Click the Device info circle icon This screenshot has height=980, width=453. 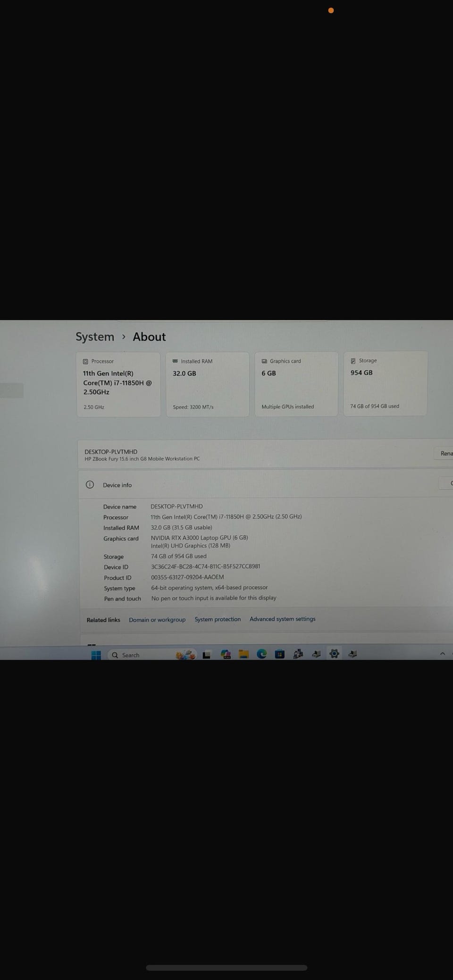(90, 484)
